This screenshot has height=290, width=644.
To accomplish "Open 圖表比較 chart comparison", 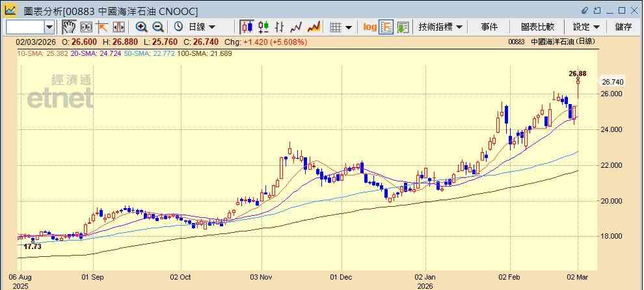I will point(537,27).
